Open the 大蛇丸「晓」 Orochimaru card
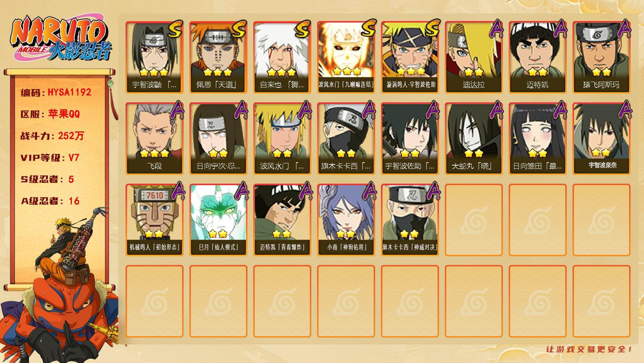 (473, 139)
